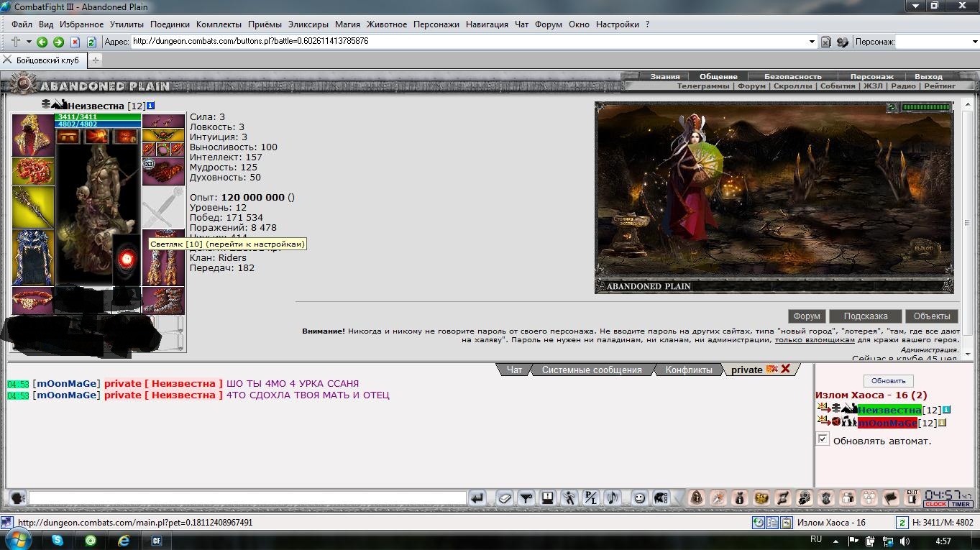Viewport: 980px width, 550px height.
Task: Click the sound speaker icon in chat bar
Action: point(612,498)
